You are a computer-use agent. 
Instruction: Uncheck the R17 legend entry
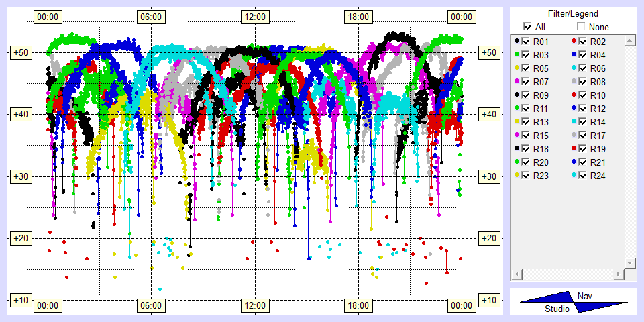583,136
